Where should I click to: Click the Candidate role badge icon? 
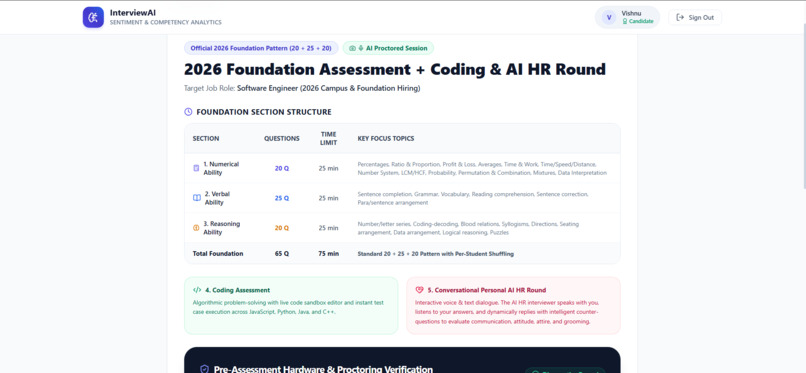coord(625,22)
